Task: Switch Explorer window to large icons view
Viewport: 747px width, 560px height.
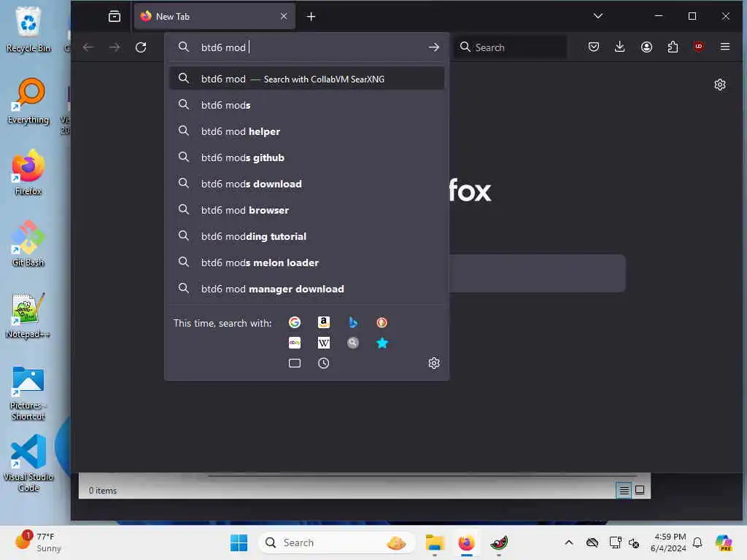Action: [x=640, y=490]
